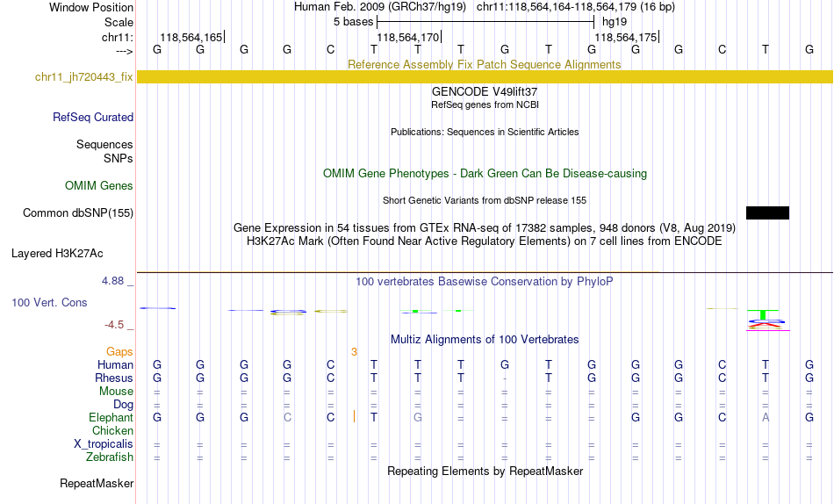
Task: Open the RefSeq Curated track label
Action: tap(92, 117)
